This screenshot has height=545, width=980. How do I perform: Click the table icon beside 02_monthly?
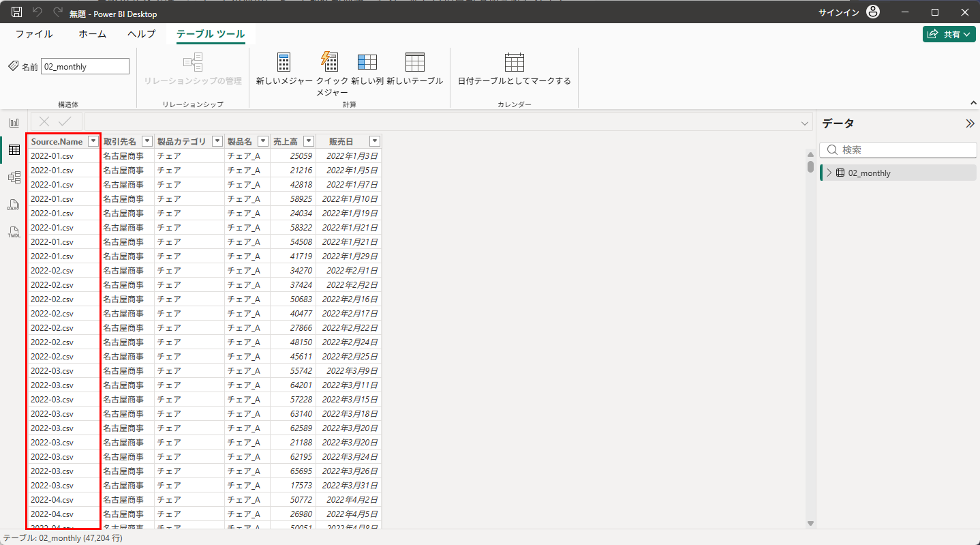(840, 173)
